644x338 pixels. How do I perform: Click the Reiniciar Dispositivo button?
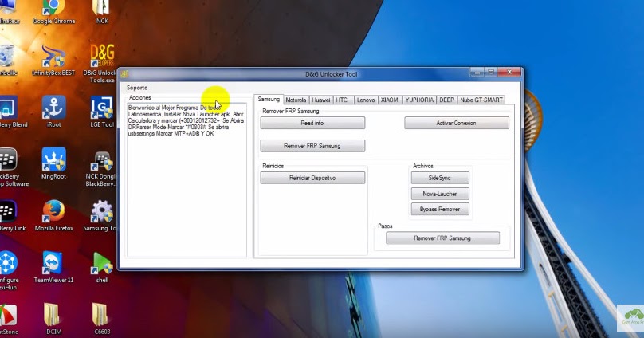click(312, 178)
